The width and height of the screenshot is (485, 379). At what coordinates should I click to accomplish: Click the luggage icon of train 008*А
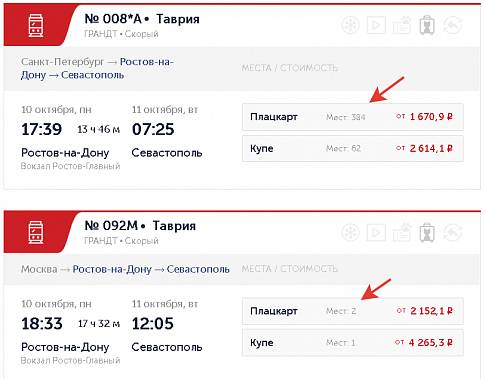click(x=427, y=25)
